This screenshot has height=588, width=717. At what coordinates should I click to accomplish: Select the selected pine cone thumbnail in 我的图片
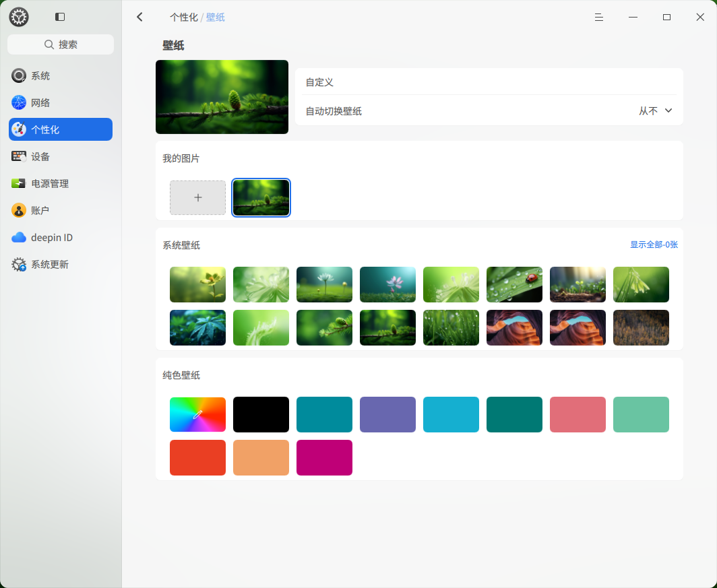261,197
